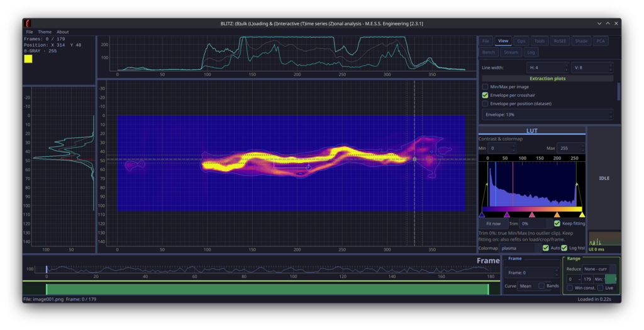
Task: Toggle the Log hist checkbox
Action: (564, 247)
